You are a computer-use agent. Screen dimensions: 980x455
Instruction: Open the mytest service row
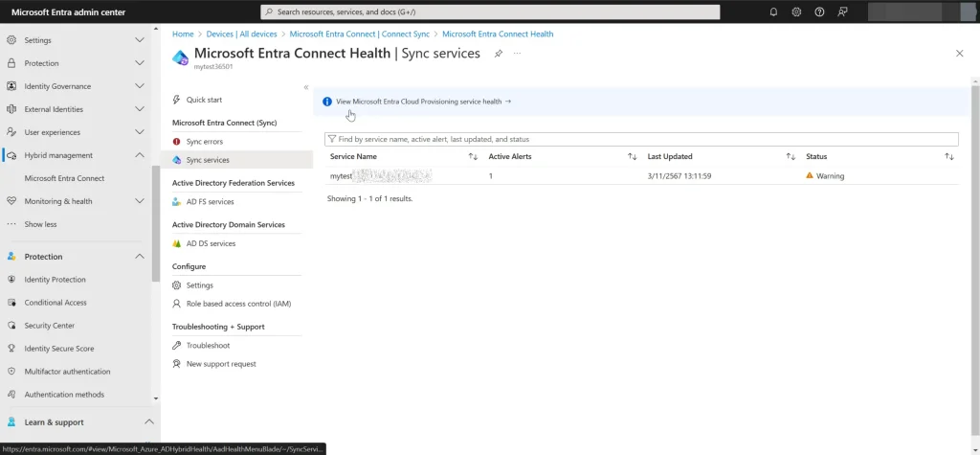[x=640, y=176]
